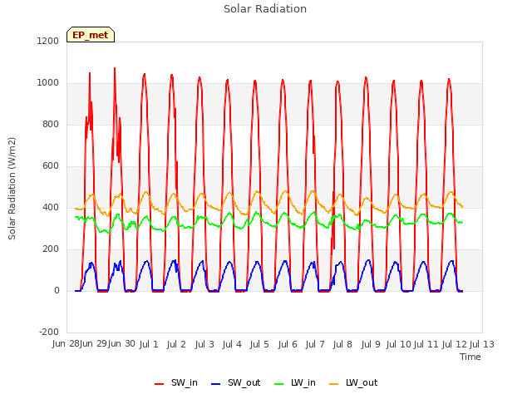The height and width of the screenshot is (399, 532).
Task: Click the red SW_in legend color marker
Action: pyautogui.click(x=159, y=384)
